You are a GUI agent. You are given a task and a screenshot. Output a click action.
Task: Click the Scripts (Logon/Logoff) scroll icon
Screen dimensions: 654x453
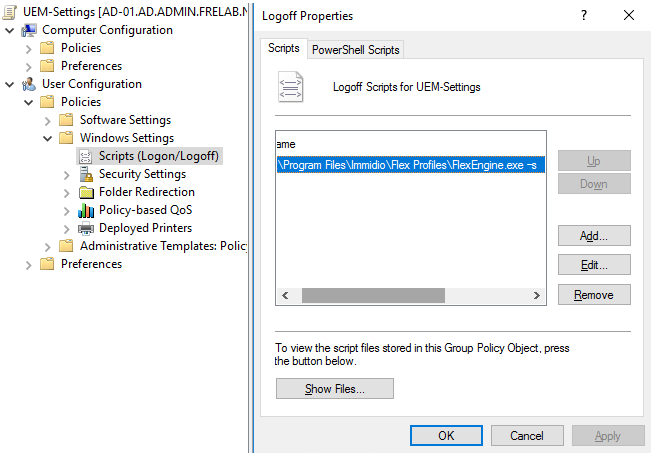[86, 156]
